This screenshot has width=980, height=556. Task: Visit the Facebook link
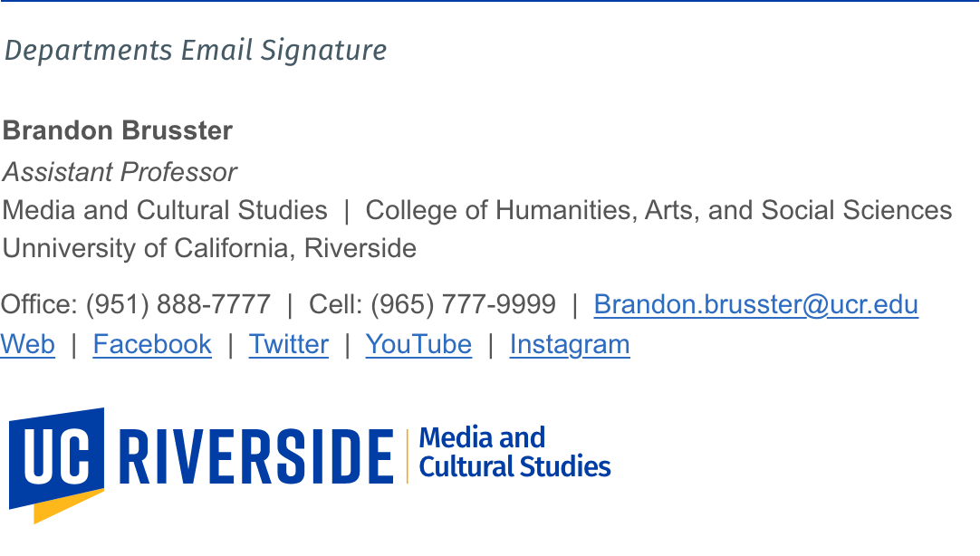(x=152, y=344)
